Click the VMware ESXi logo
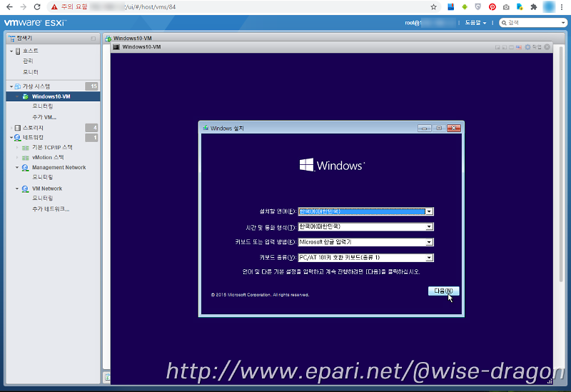The width and height of the screenshot is (571, 392). (35, 23)
